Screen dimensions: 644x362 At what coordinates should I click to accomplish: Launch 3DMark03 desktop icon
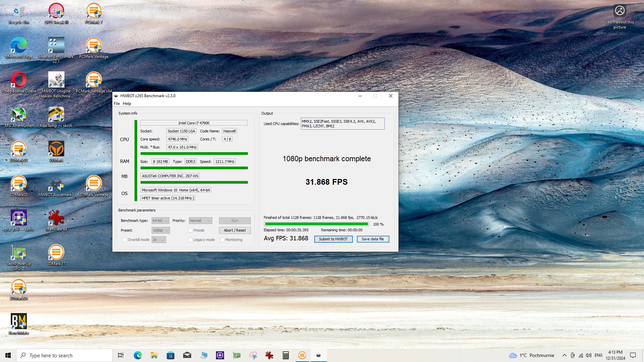coord(19,152)
